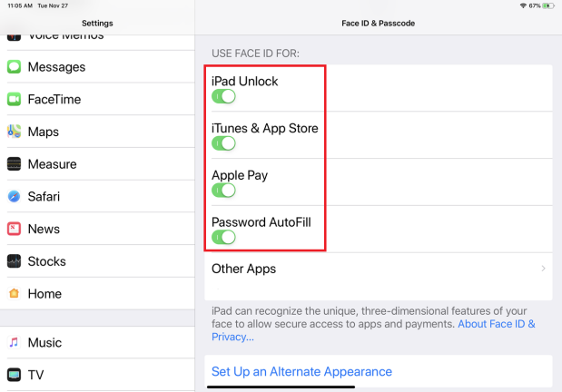Viewport: 562px width, 392px height.
Task: Tap the Wi-Fi status icon
Action: pyautogui.click(x=523, y=5)
